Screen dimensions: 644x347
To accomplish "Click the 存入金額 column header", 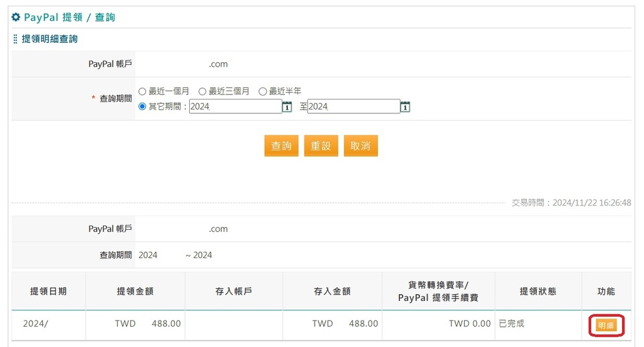I will [332, 291].
